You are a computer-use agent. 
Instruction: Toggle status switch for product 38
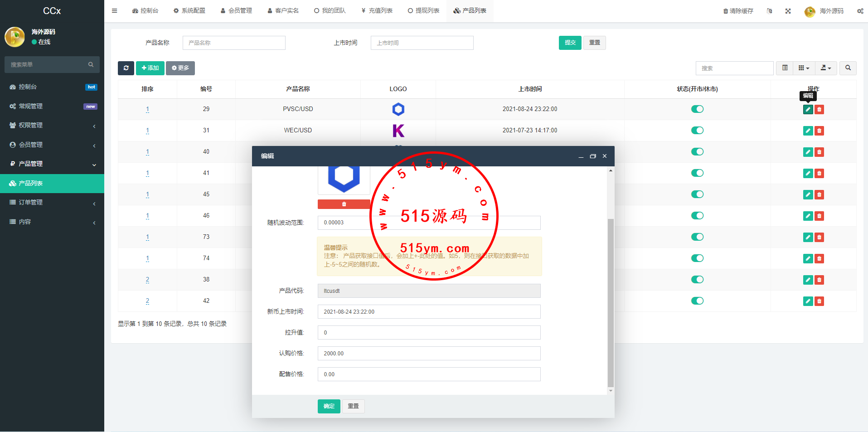[697, 280]
